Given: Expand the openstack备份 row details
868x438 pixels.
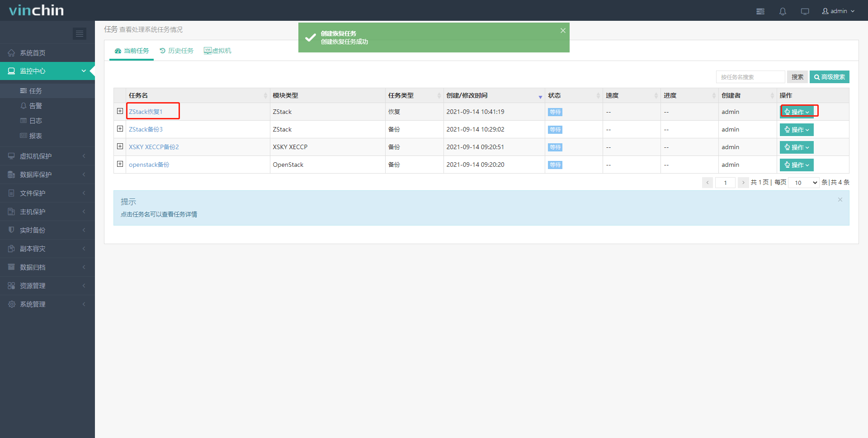Looking at the screenshot, I should [120, 164].
